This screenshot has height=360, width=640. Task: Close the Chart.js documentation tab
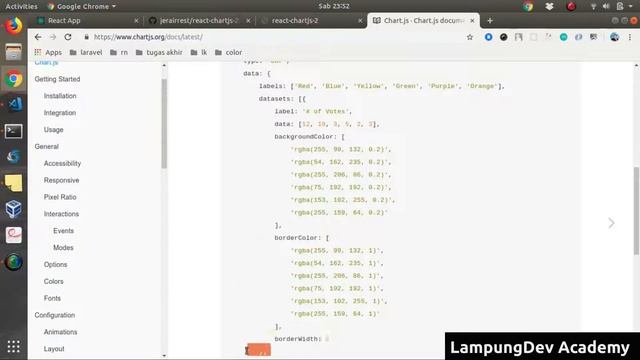click(x=472, y=20)
